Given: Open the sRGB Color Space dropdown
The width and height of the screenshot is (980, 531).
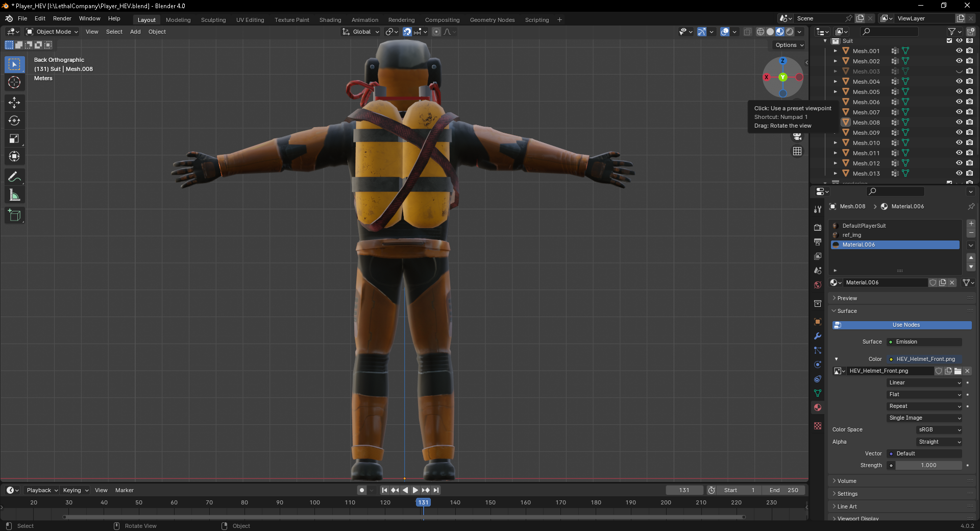Looking at the screenshot, I should [x=939, y=430].
